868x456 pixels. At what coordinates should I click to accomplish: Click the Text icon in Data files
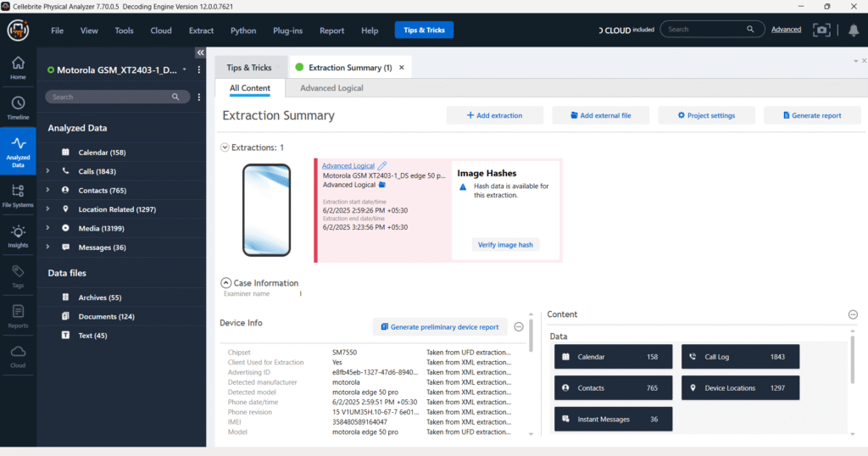click(x=65, y=336)
